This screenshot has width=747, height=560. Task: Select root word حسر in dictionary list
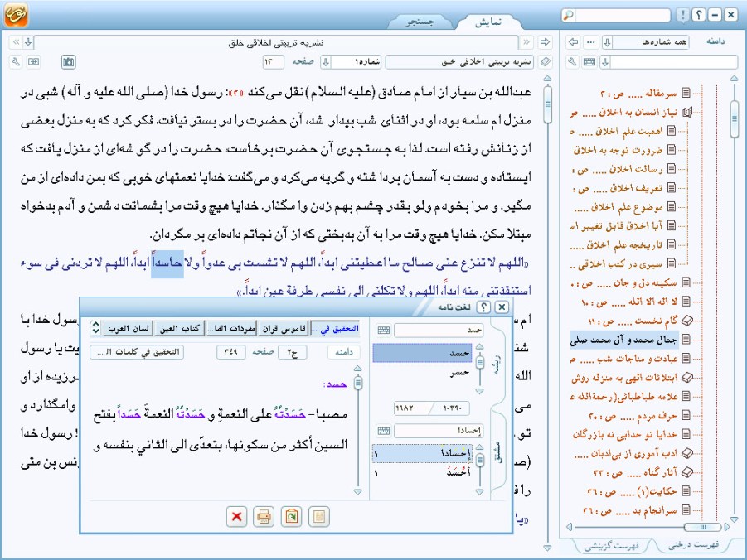pyautogui.click(x=423, y=372)
